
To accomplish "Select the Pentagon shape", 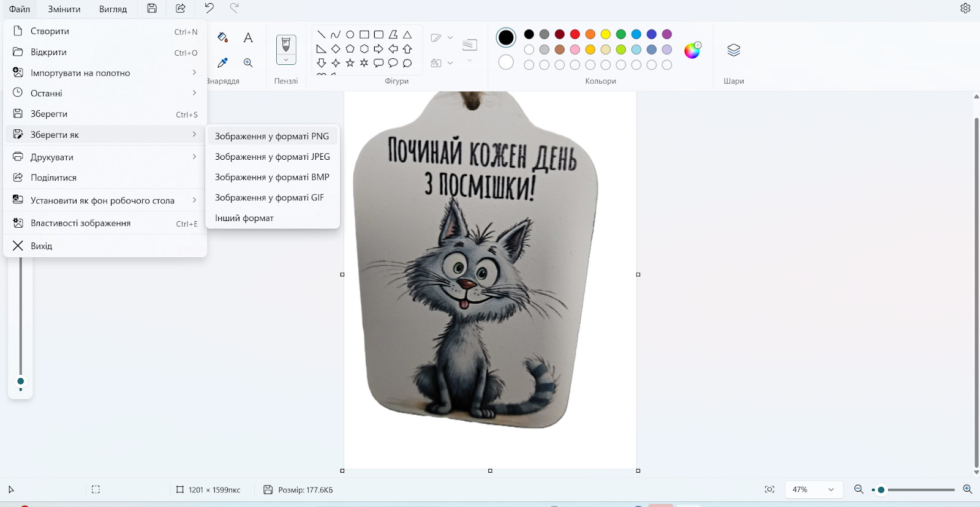I will tap(350, 49).
